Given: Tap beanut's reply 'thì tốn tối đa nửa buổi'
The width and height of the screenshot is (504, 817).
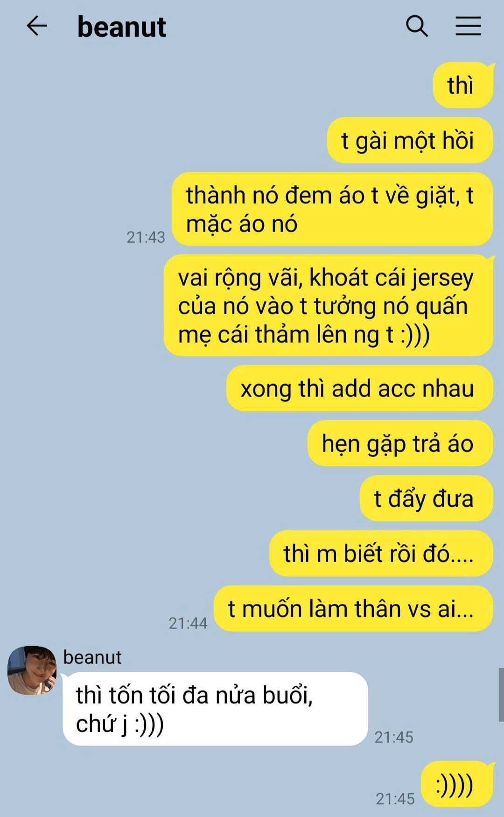Looking at the screenshot, I should [215, 709].
